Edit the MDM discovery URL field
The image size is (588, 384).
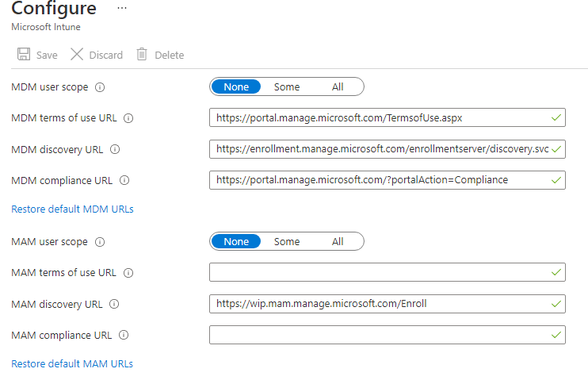[x=388, y=149]
